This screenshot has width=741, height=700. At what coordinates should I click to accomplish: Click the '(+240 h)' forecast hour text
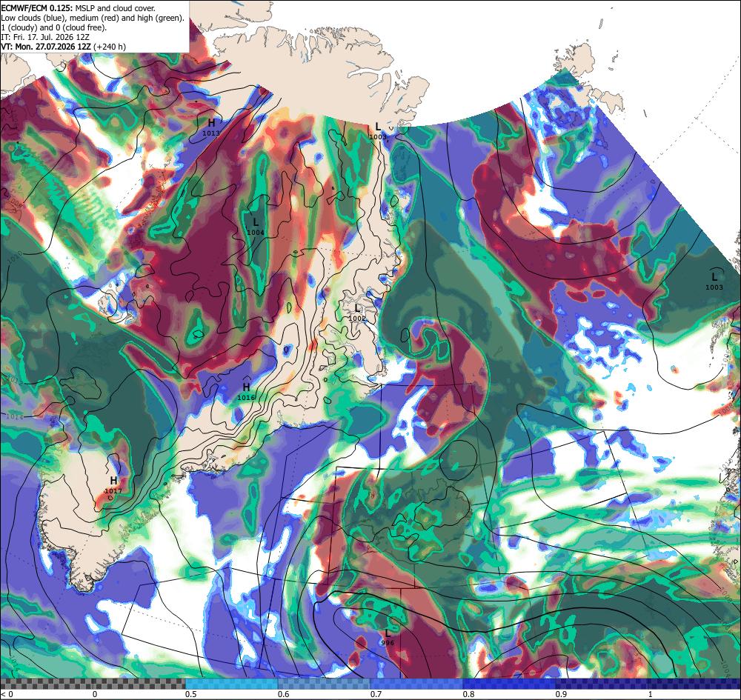point(110,47)
